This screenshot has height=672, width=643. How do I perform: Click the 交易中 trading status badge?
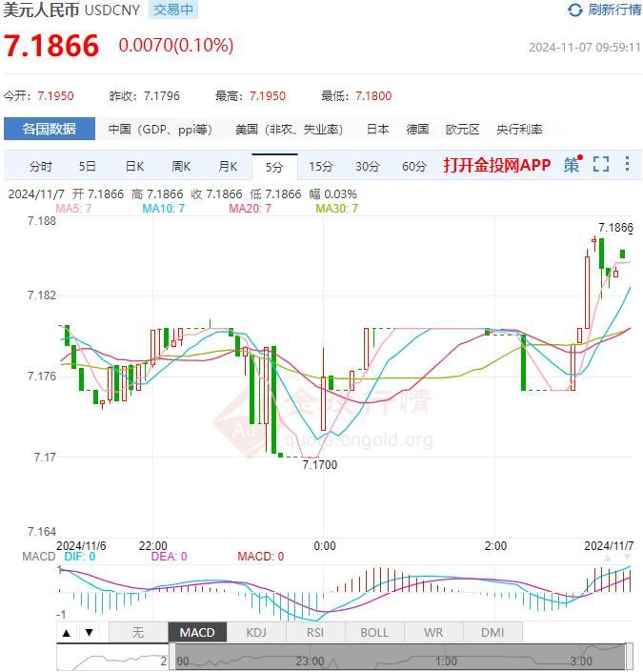coord(173,10)
